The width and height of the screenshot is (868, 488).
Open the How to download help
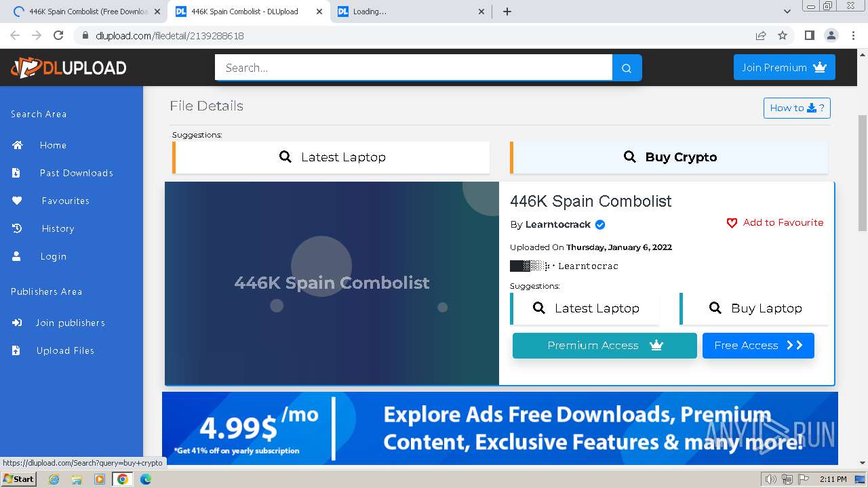797,108
